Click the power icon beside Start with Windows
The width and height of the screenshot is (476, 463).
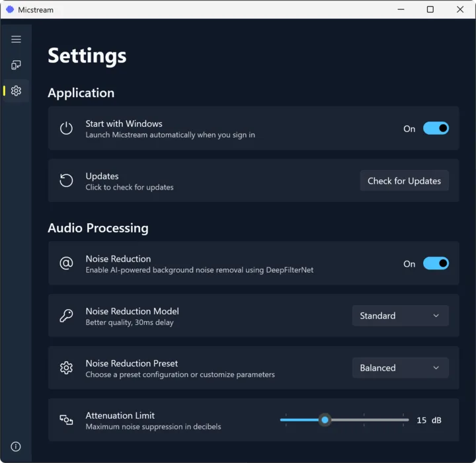tap(66, 128)
